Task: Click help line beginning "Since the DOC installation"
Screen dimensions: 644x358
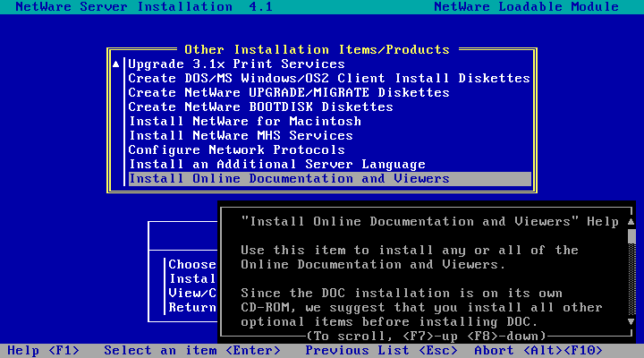Action: [x=402, y=294]
